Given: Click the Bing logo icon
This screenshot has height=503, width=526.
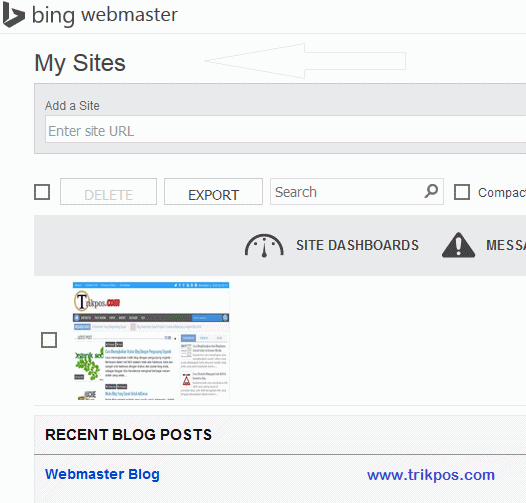Looking at the screenshot, I should pos(14,15).
